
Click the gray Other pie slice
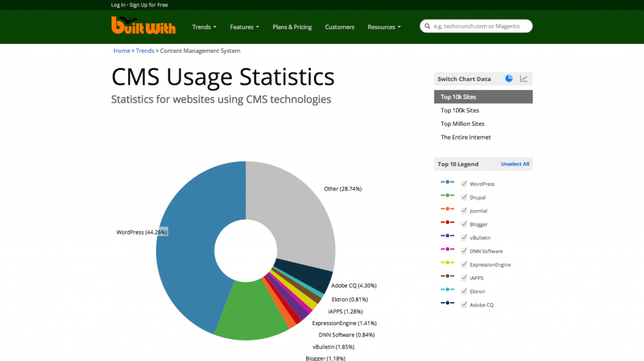pos(297,214)
